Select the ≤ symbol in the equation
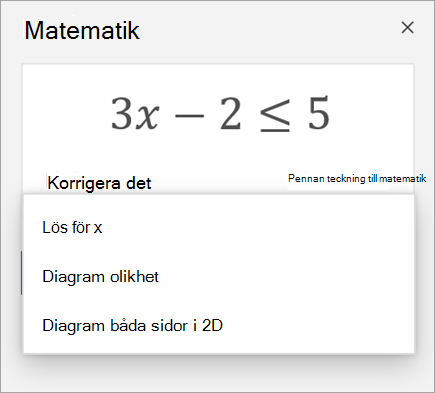The image size is (435, 393). [274, 114]
